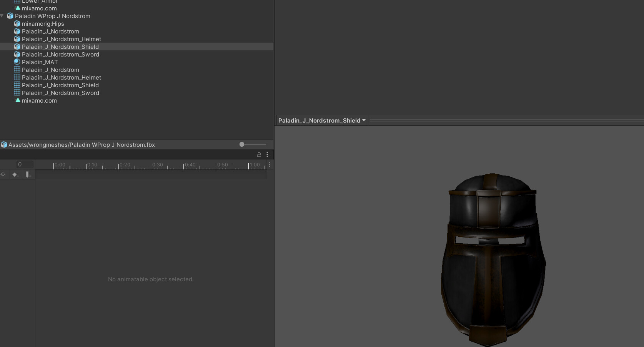The height and width of the screenshot is (347, 644).
Task: Click the Add Event icon in animation panel
Action: [28, 174]
